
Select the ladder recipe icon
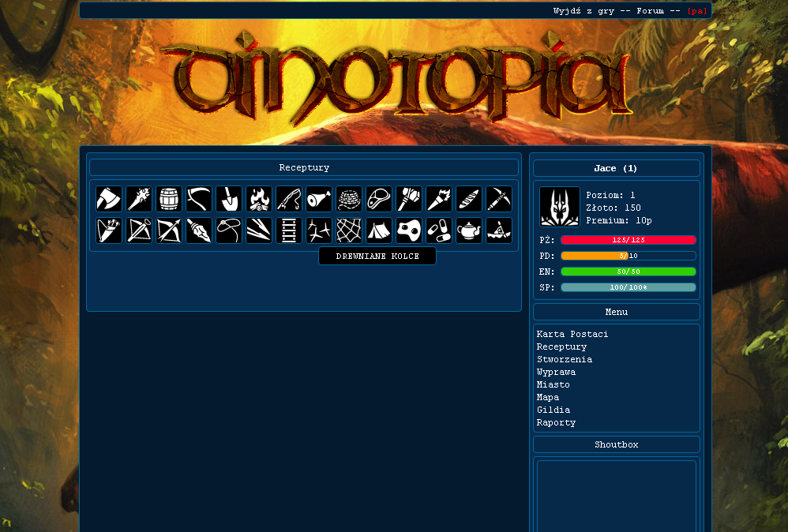(x=289, y=230)
